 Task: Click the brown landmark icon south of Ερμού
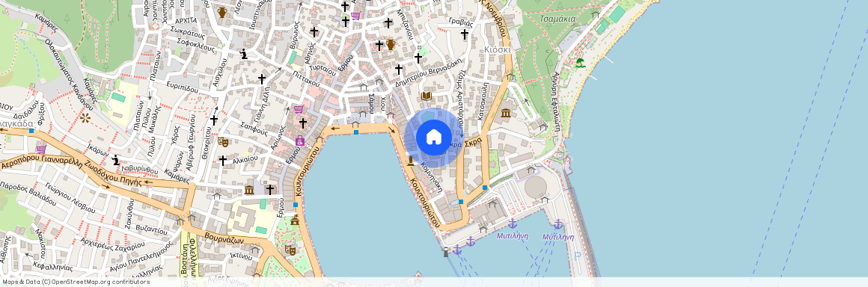tap(295, 220)
